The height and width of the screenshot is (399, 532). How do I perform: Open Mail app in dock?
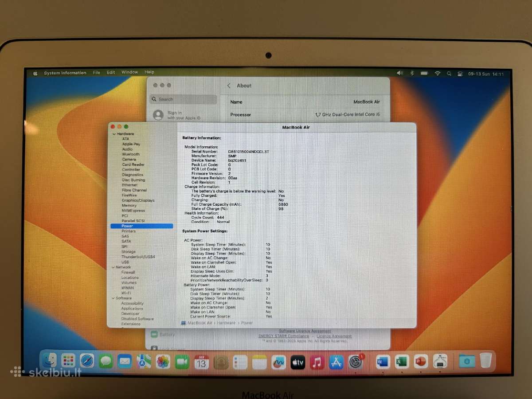coord(125,362)
